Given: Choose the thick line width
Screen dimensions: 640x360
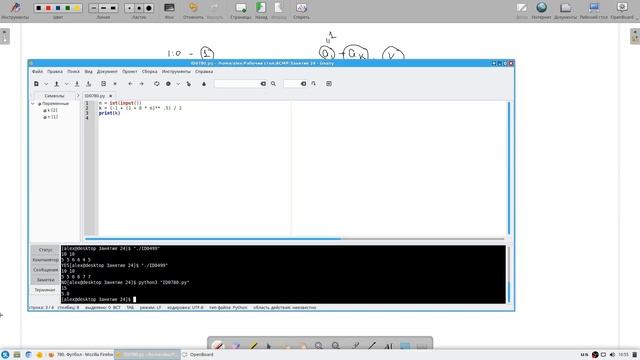Looking at the screenshot, I should pos(113,8).
